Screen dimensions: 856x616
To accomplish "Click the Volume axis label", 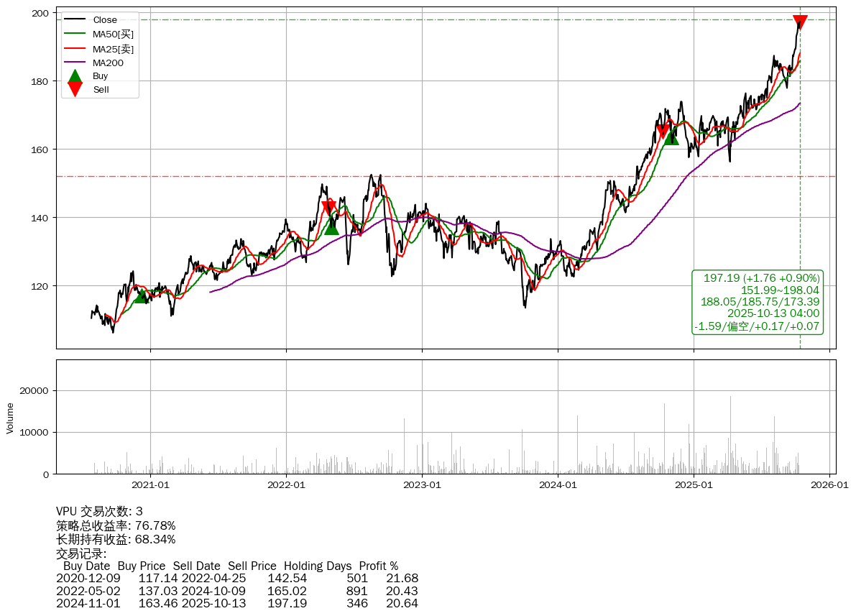I will [10, 418].
